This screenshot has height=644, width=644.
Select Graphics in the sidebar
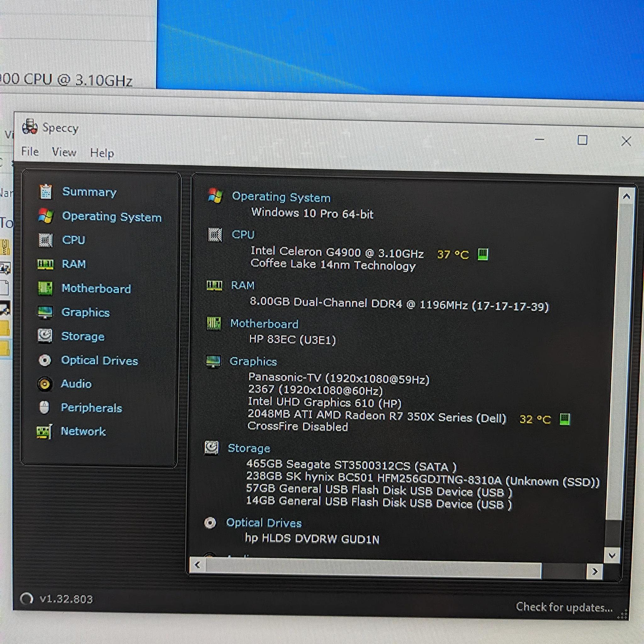pyautogui.click(x=86, y=313)
